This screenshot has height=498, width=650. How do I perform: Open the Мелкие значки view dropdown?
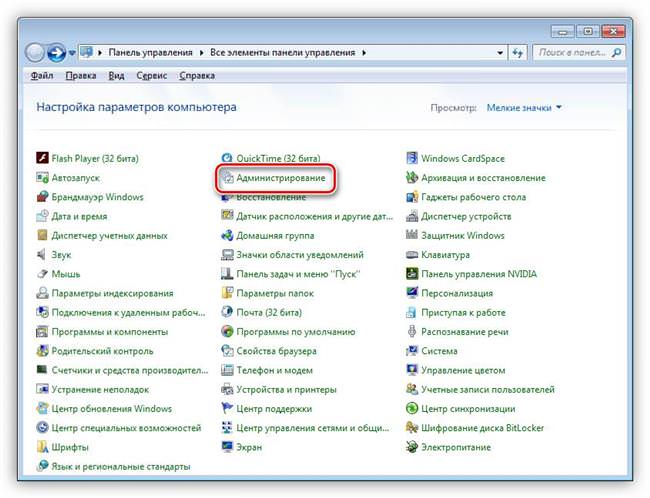pos(524,107)
